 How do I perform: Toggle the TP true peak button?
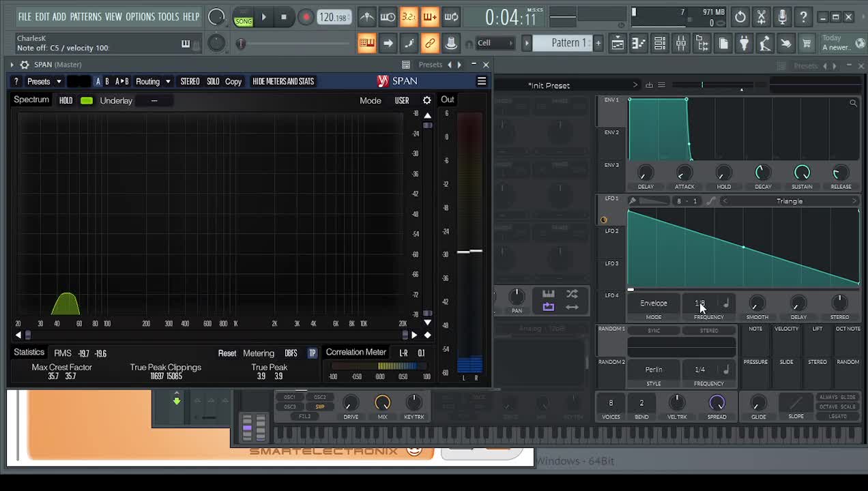point(312,353)
